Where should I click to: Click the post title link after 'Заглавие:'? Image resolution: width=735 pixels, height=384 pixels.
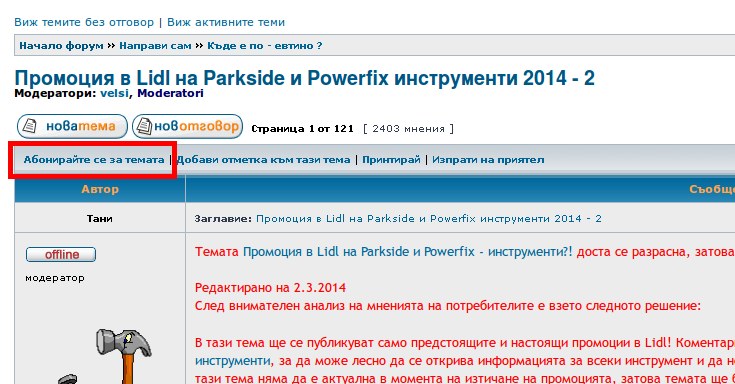[429, 218]
